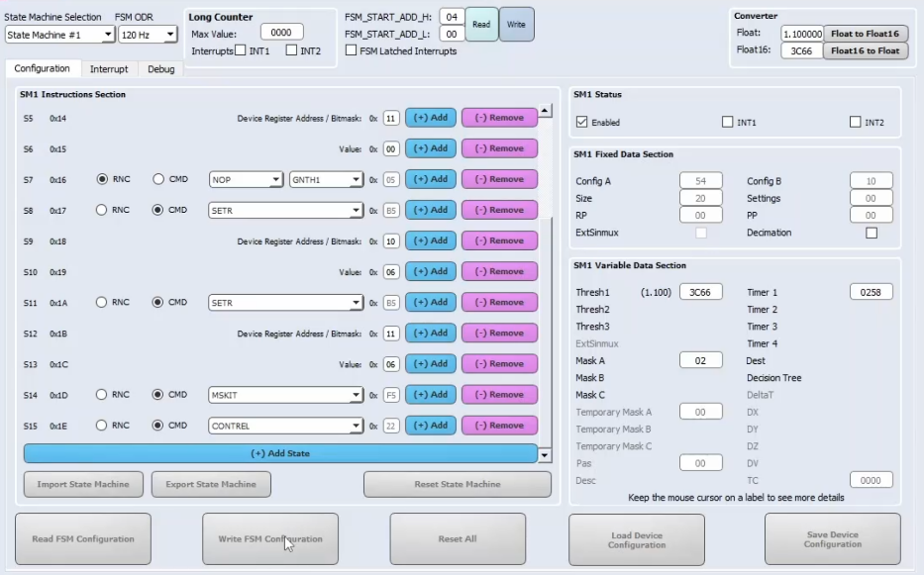Click Add button in the S9 row

click(x=431, y=240)
